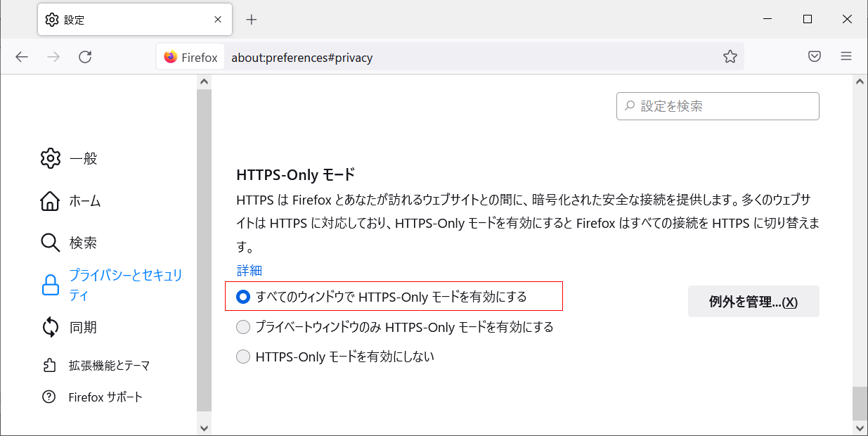This screenshot has height=436, width=868.
Task: Close the 設定 tab
Action: pyautogui.click(x=219, y=20)
